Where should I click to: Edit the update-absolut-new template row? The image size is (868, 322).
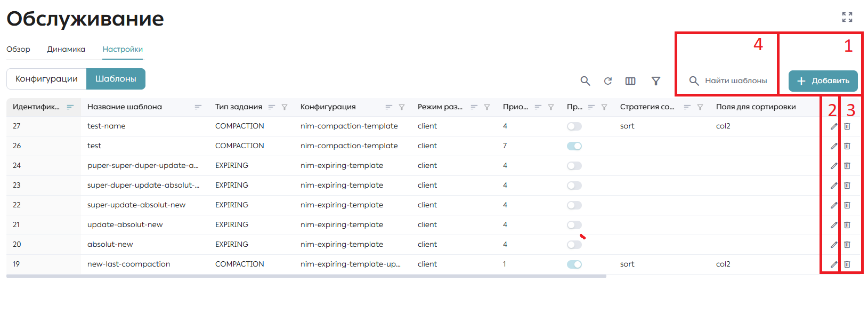point(834,225)
